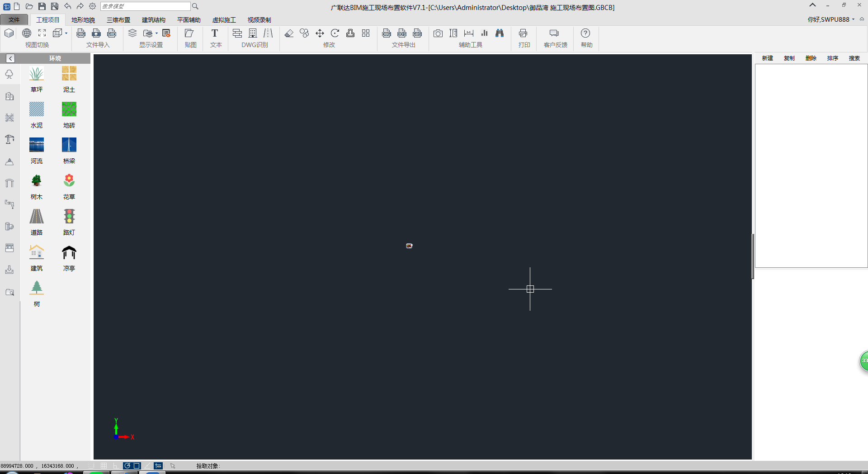Click the 3D cube view icon
The width and height of the screenshot is (868, 474).
click(x=9, y=33)
